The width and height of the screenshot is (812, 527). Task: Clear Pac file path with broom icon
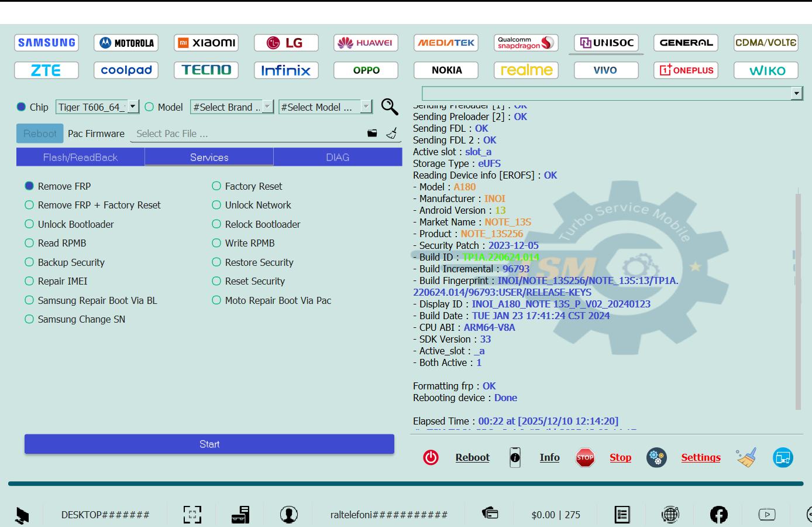point(391,134)
